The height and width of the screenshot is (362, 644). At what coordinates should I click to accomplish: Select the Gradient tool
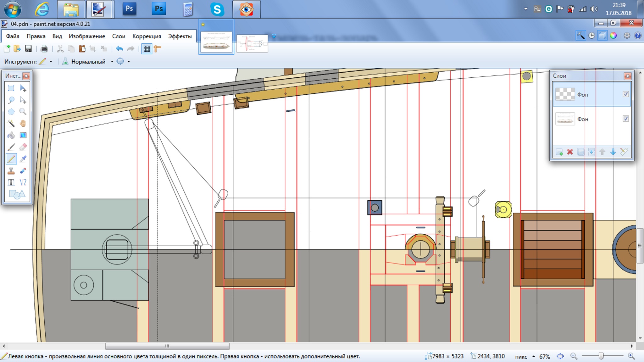23,135
